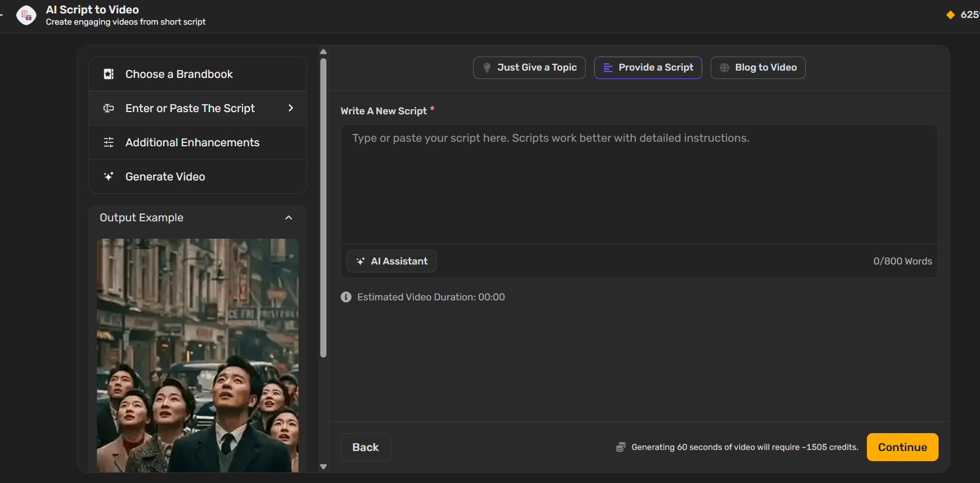980x483 pixels.
Task: Click the sidebar scrollbar up arrow
Action: pyautogui.click(x=323, y=52)
